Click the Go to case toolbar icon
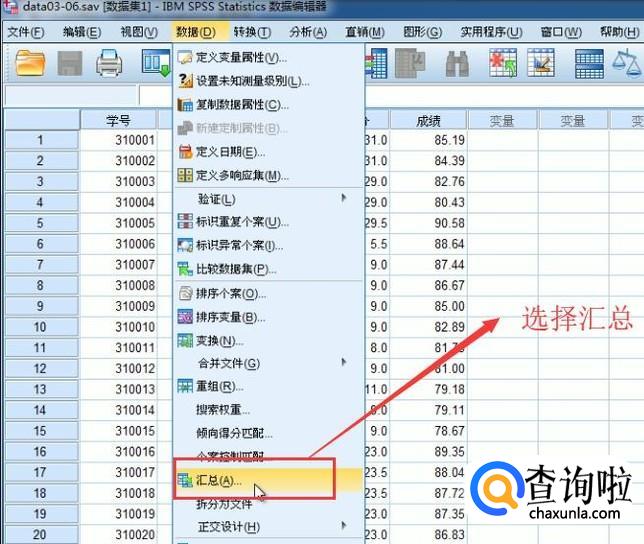This screenshot has height=544, width=644. 376,63
